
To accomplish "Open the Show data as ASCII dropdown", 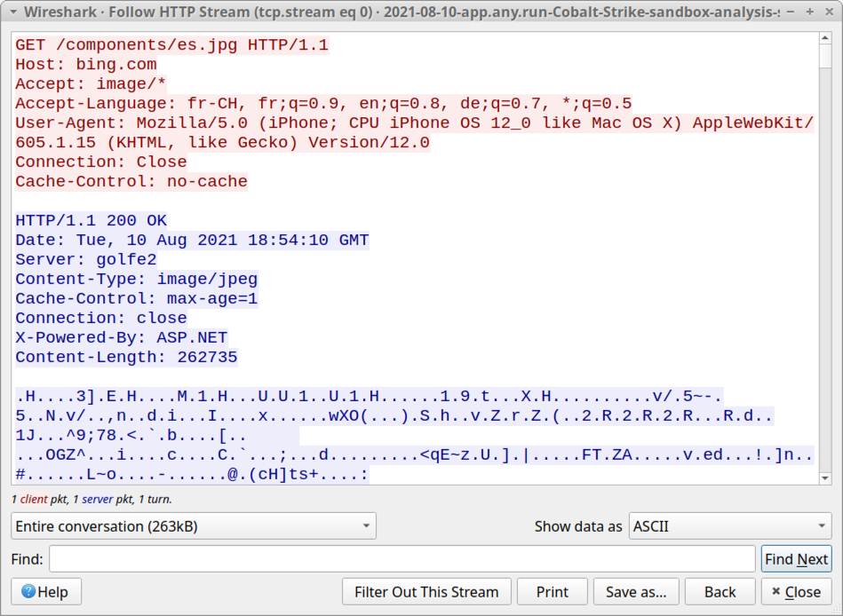I will pyautogui.click(x=730, y=526).
